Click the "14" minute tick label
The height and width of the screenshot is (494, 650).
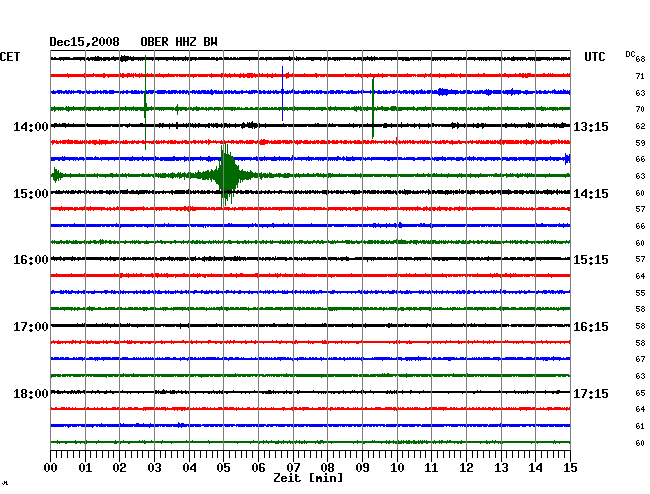point(535,468)
